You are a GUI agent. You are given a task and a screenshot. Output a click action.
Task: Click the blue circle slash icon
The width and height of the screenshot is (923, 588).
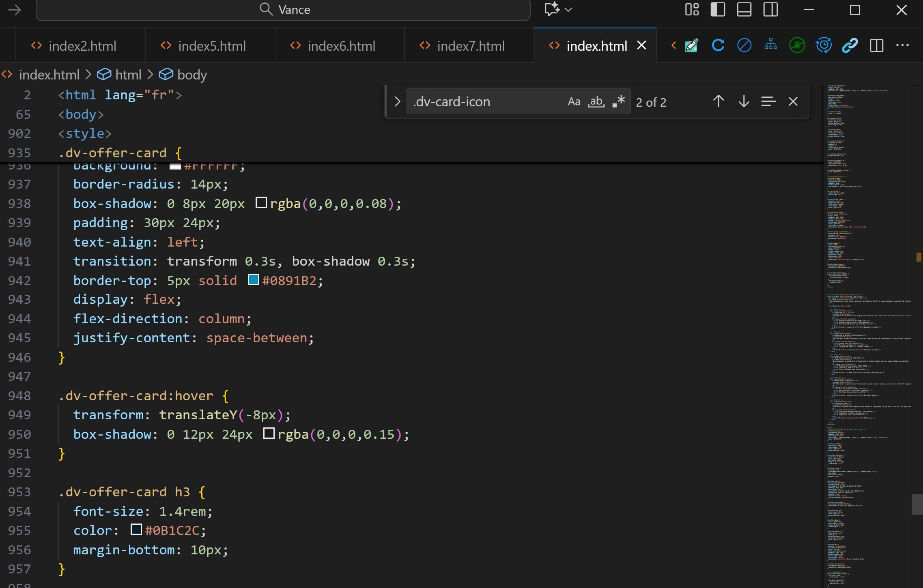coord(744,45)
